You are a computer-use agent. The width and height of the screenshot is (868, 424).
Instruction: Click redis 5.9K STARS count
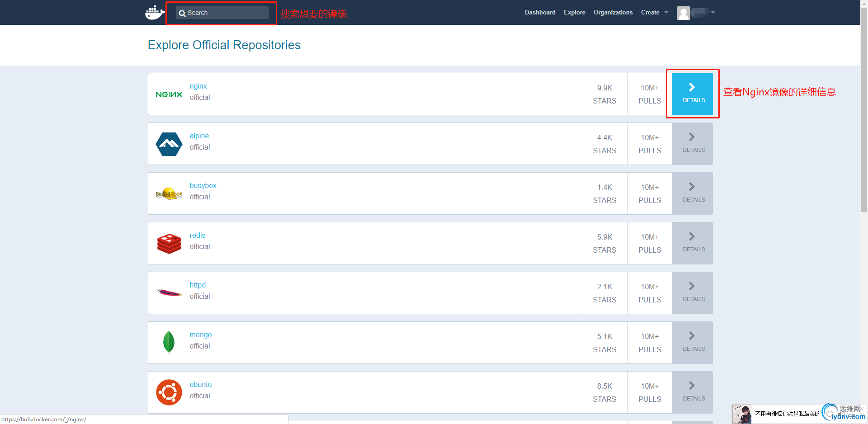coord(604,243)
